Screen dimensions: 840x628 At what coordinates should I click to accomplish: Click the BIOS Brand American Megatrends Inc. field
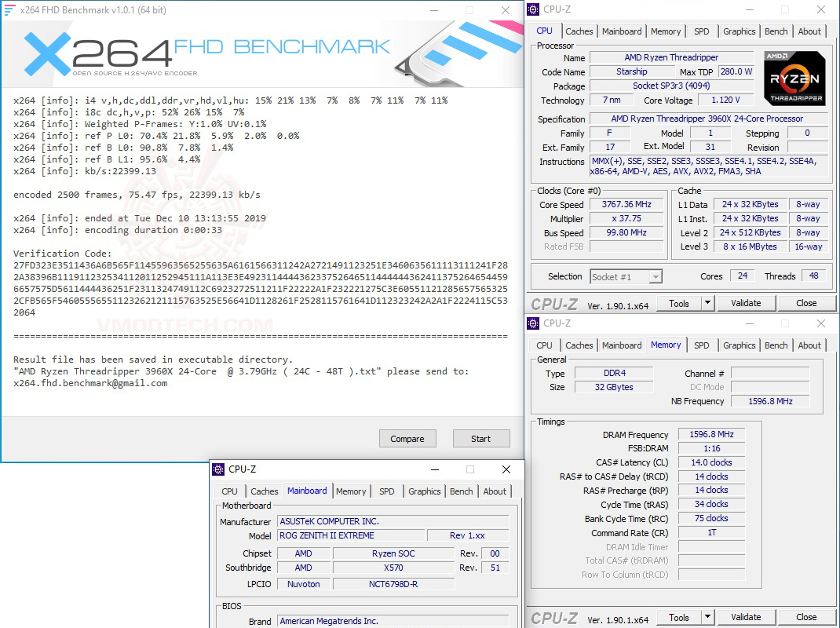click(x=393, y=622)
